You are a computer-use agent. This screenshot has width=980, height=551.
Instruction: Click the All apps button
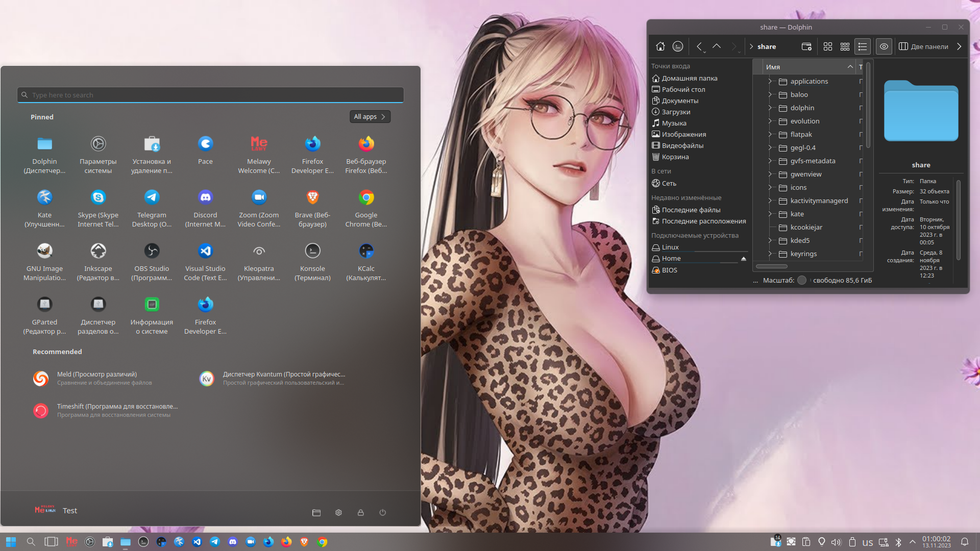[x=370, y=117]
